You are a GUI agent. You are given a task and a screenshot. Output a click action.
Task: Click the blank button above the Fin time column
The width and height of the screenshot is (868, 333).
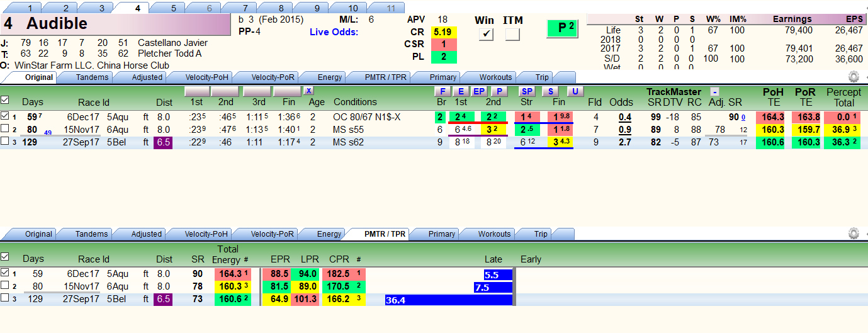[x=287, y=91]
